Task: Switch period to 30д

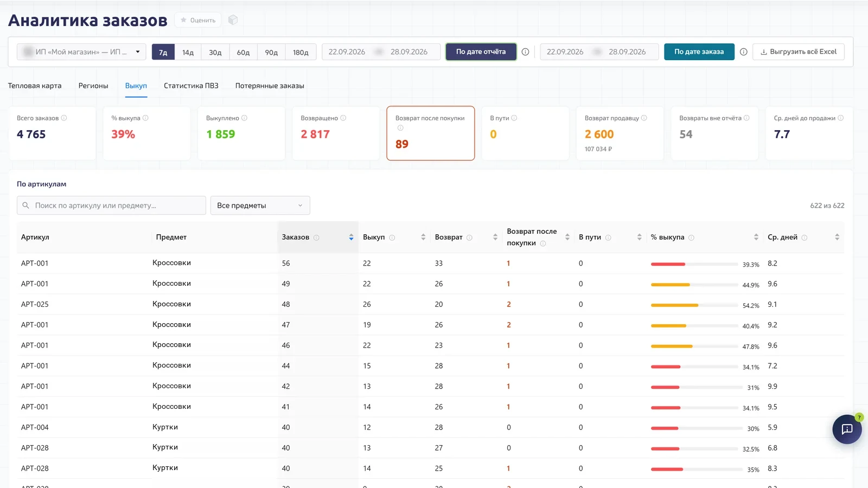Action: (x=215, y=52)
